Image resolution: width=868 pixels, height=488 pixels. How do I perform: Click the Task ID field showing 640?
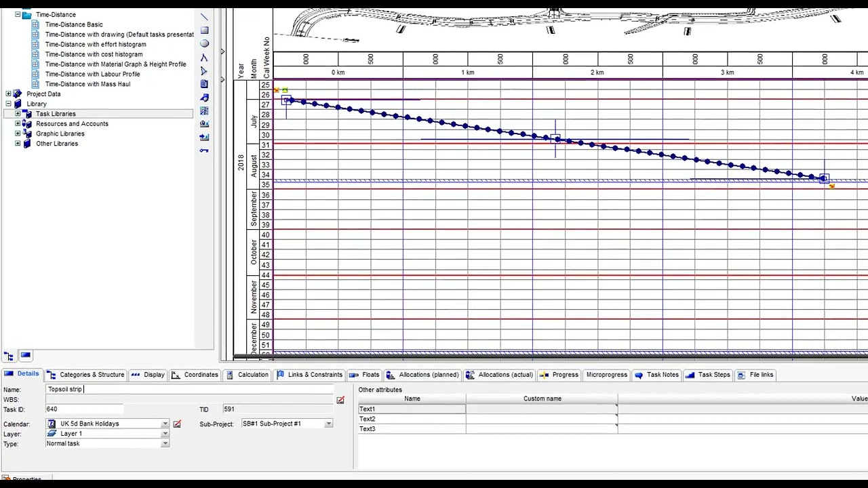(x=84, y=409)
